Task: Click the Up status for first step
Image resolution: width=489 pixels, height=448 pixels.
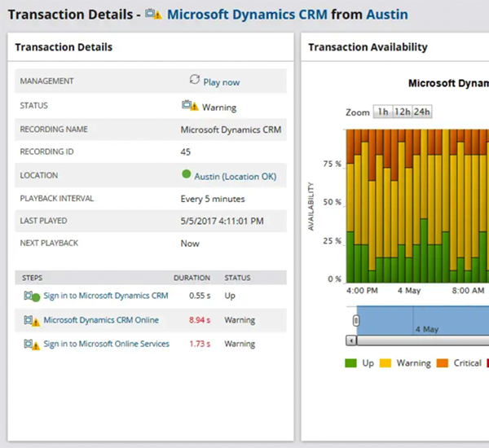Action: pyautogui.click(x=230, y=296)
